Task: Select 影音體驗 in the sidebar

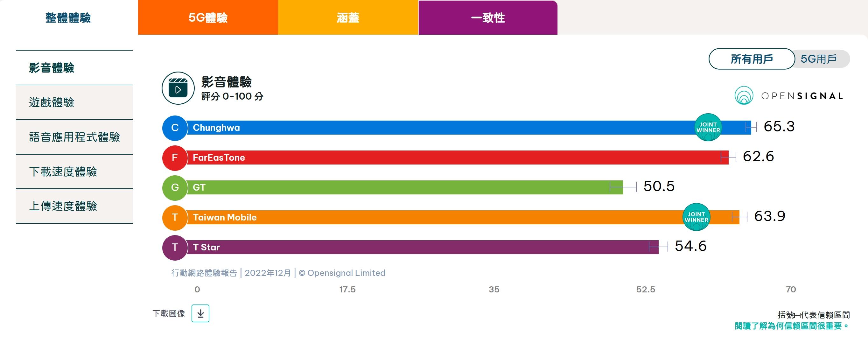Action: coord(74,68)
